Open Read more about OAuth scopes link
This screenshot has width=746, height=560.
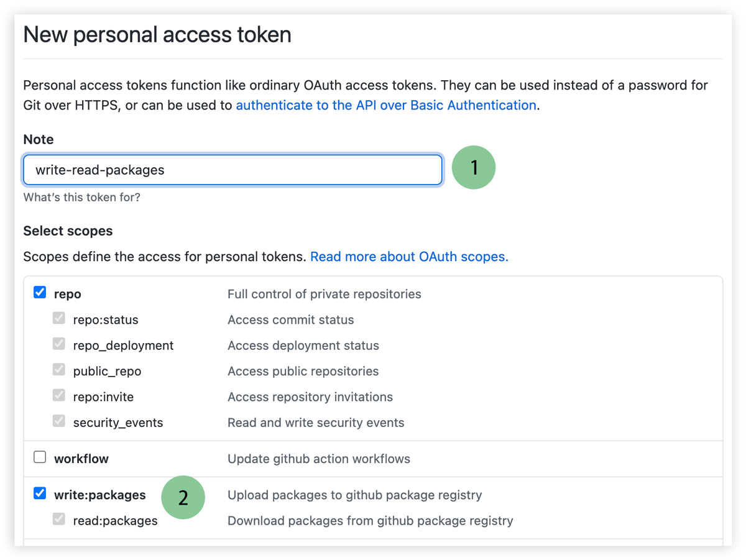tap(409, 256)
